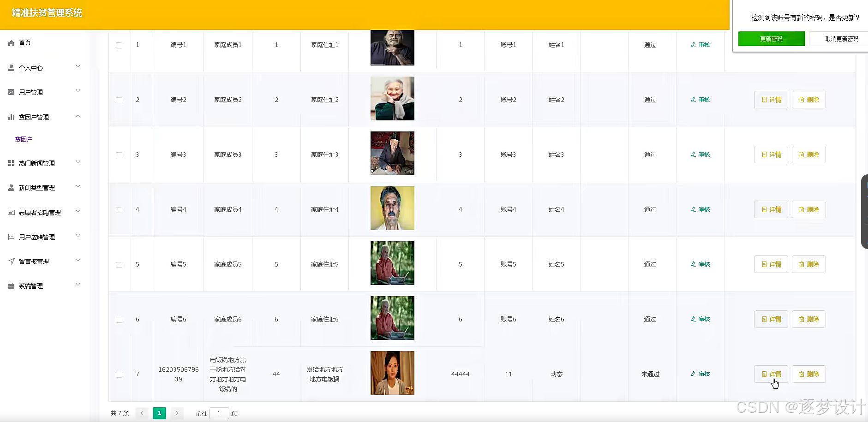Click the green 更新密码 button

tap(772, 39)
